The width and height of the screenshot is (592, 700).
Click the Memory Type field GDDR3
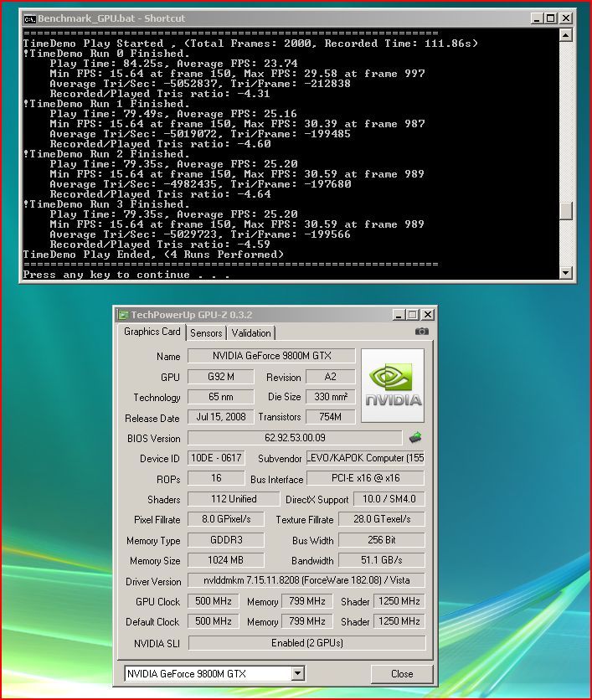(x=226, y=540)
